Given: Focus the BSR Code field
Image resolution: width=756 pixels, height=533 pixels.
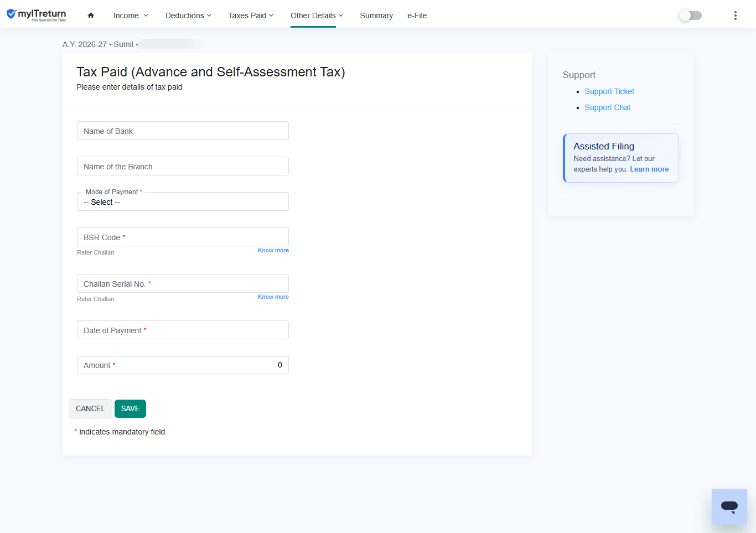Looking at the screenshot, I should pyautogui.click(x=183, y=237).
